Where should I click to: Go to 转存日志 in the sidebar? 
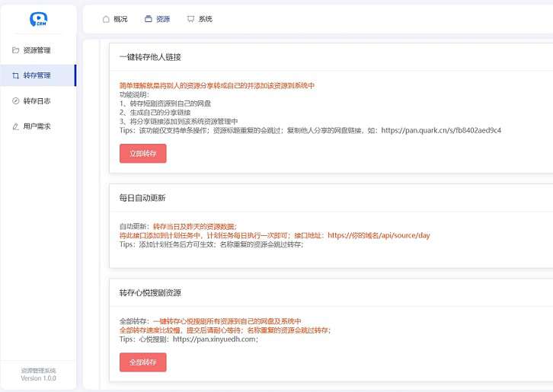(37, 100)
